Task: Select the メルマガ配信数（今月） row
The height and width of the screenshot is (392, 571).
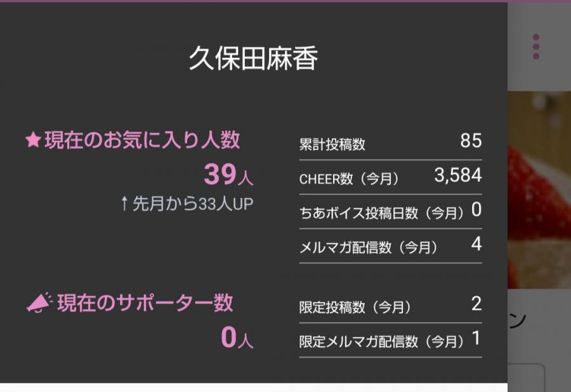Action: [390, 246]
